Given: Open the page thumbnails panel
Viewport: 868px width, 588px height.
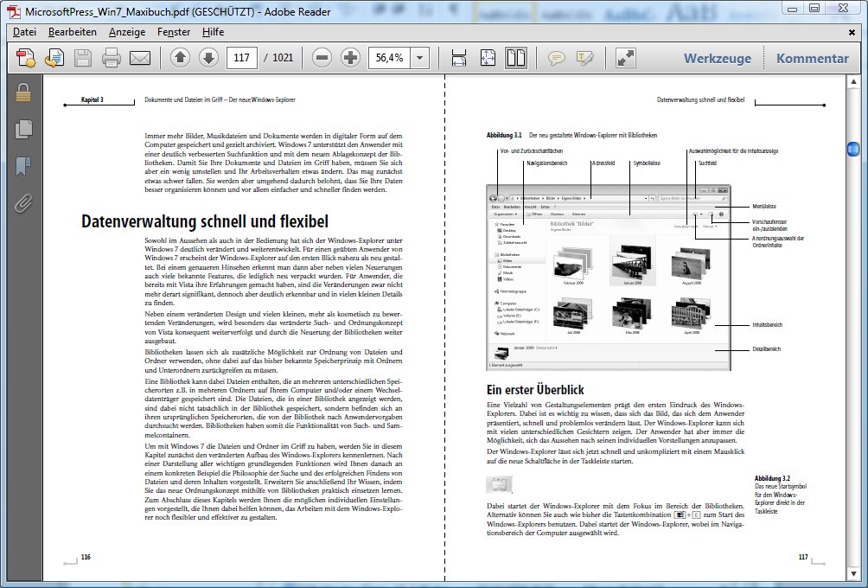Looking at the screenshot, I should (x=23, y=130).
